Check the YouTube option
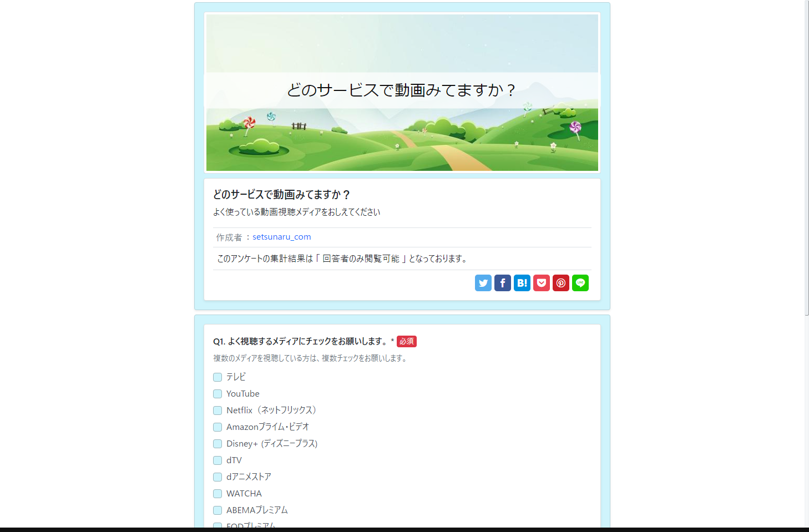This screenshot has height=532, width=809. point(217,394)
